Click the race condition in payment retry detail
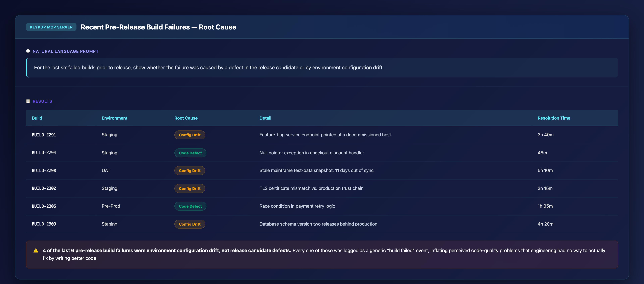The width and height of the screenshot is (644, 284). coord(297,206)
